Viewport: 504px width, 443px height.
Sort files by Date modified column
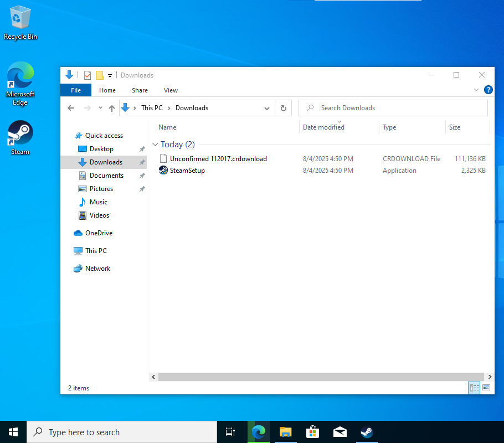[x=323, y=127]
